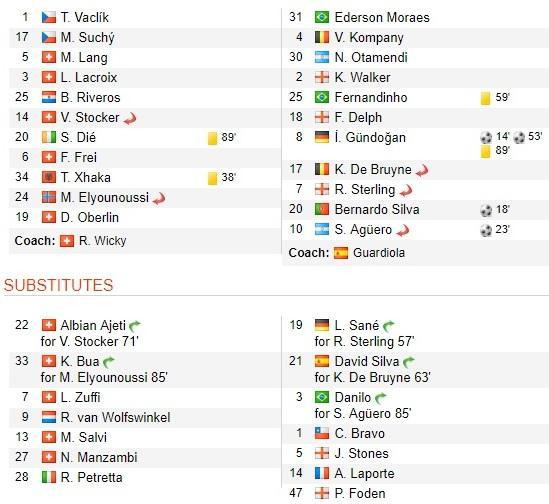Open the Ederson Moraes player link

pyautogui.click(x=382, y=17)
